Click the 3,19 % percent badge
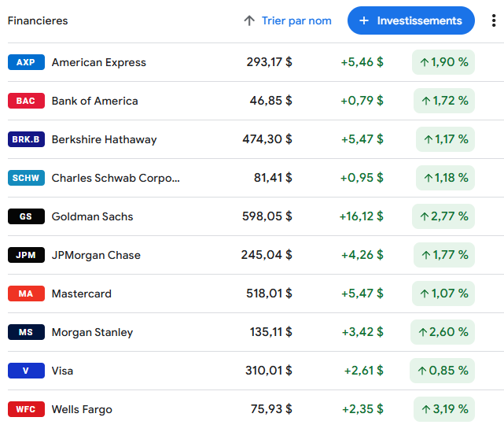 444,409
